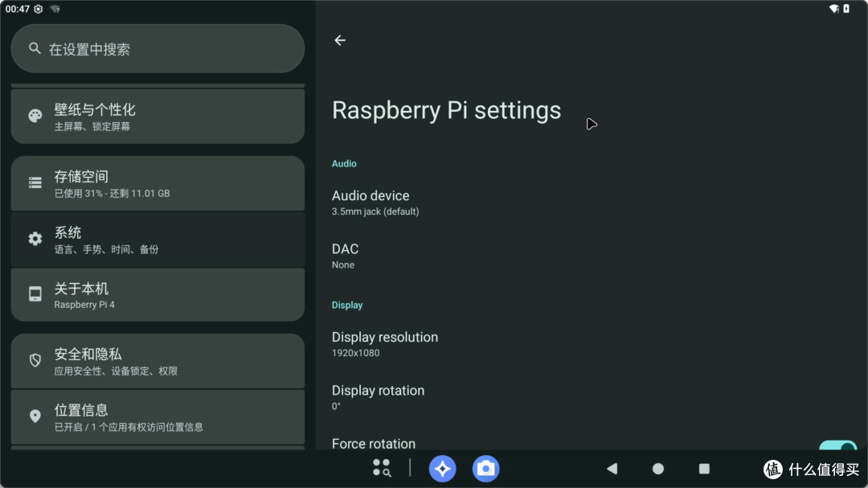Click the 1920x1080 resolution value
The image size is (868, 488).
355,353
